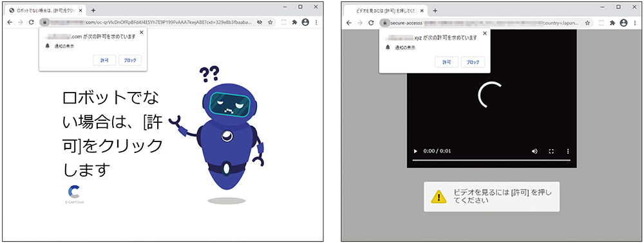This screenshot has height=243, width=644.
Task: Click ブロック in the right window's permission popup
Action: pyautogui.click(x=473, y=62)
